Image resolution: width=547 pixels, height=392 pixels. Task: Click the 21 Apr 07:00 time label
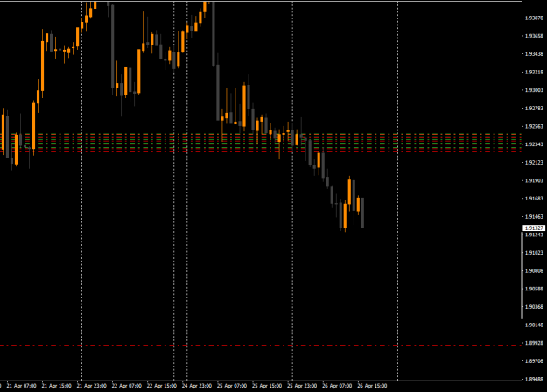pos(21,386)
